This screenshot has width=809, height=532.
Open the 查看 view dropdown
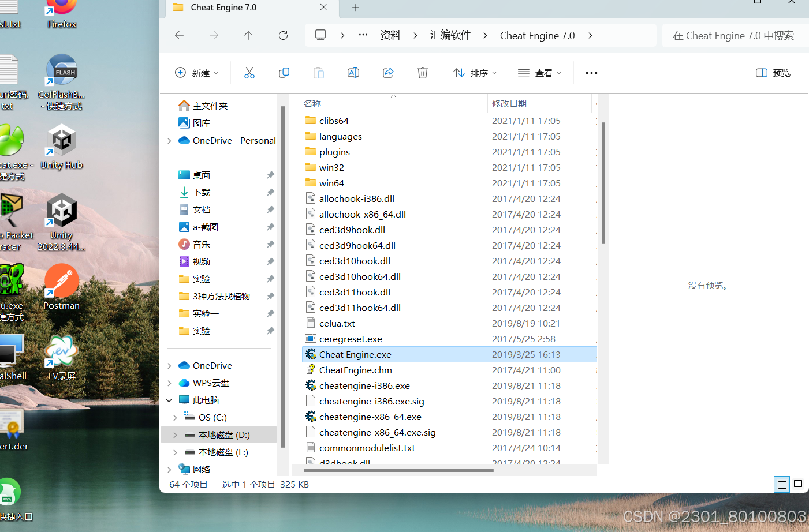(539, 73)
